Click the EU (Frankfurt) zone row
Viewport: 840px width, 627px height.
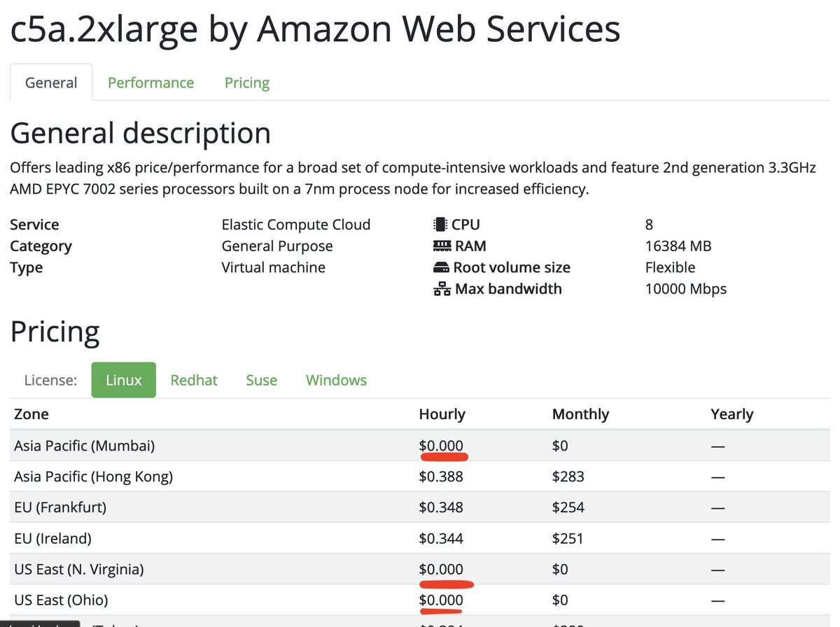(x=420, y=507)
